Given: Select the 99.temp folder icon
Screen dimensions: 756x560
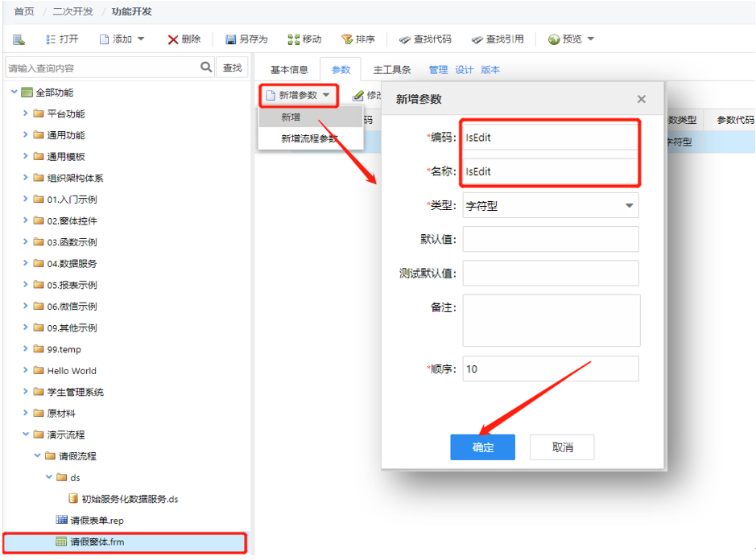Looking at the screenshot, I should tap(39, 349).
